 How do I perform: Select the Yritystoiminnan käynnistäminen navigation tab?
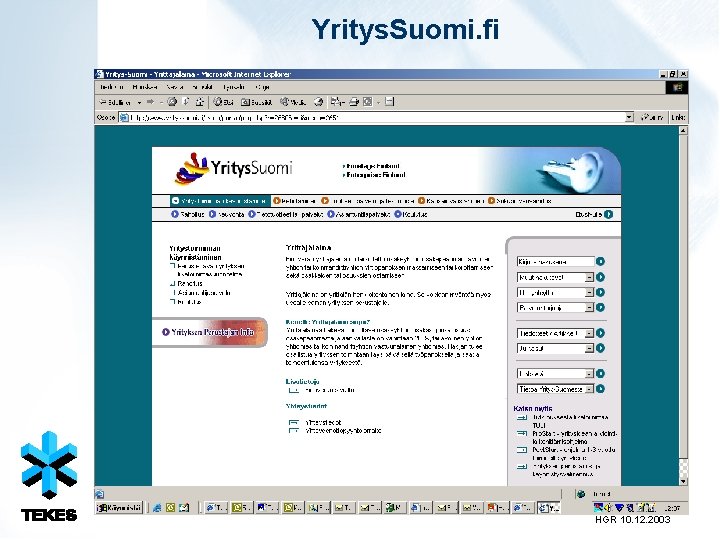219,201
